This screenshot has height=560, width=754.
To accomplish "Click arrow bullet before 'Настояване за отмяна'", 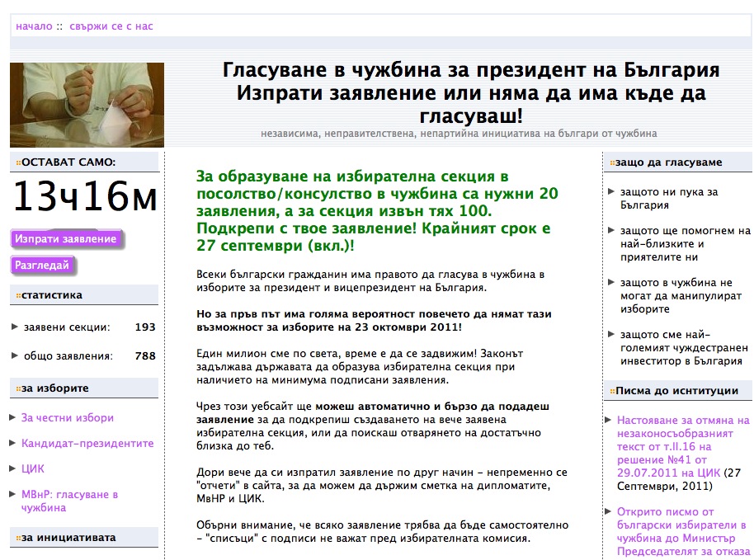I will [609, 421].
